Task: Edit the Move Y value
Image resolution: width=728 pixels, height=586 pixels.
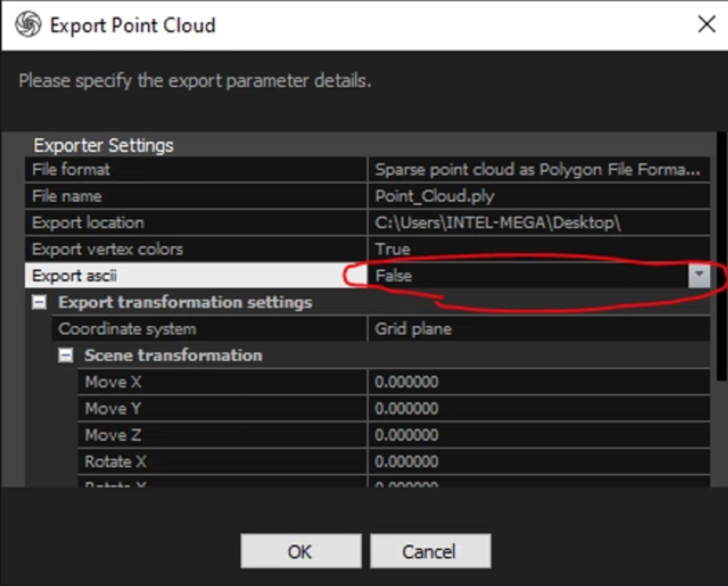Action: (x=537, y=408)
